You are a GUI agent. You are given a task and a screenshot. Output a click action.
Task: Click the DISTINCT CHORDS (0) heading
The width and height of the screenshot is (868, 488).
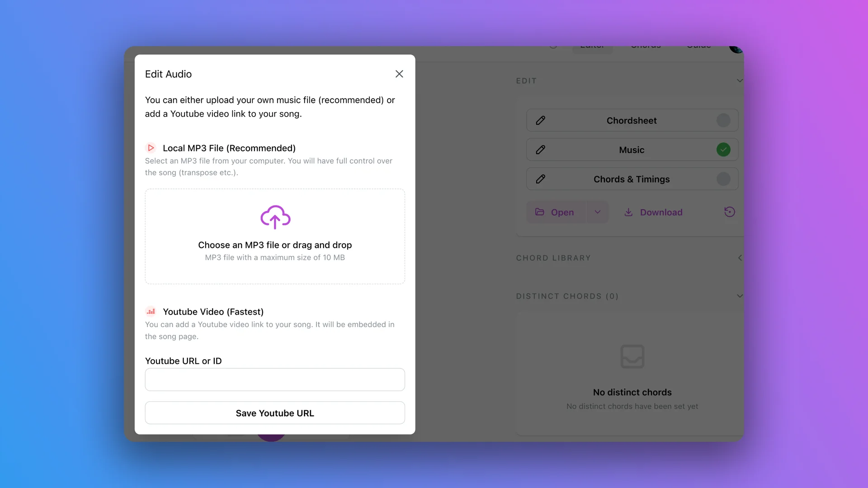(567, 296)
